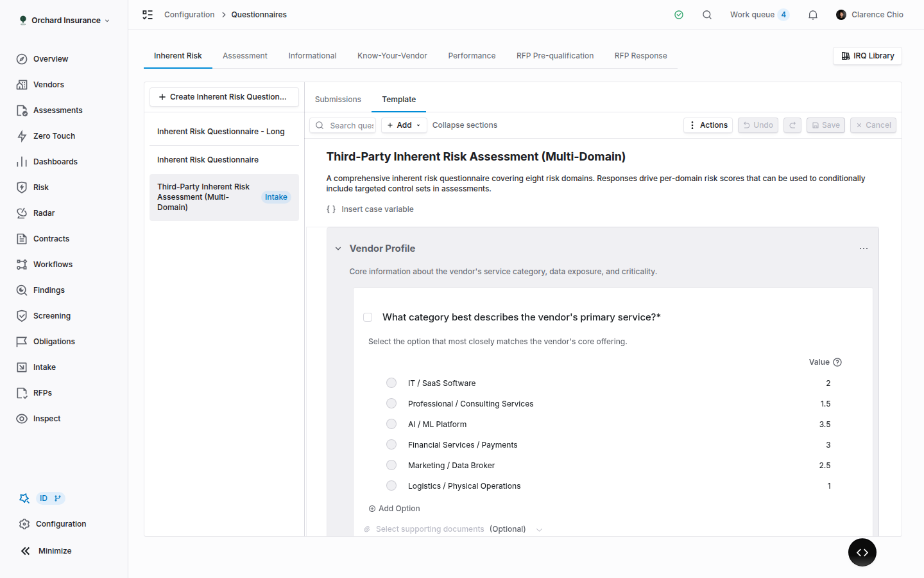924x578 pixels.
Task: Switch to the Informational tab
Action: click(x=312, y=56)
